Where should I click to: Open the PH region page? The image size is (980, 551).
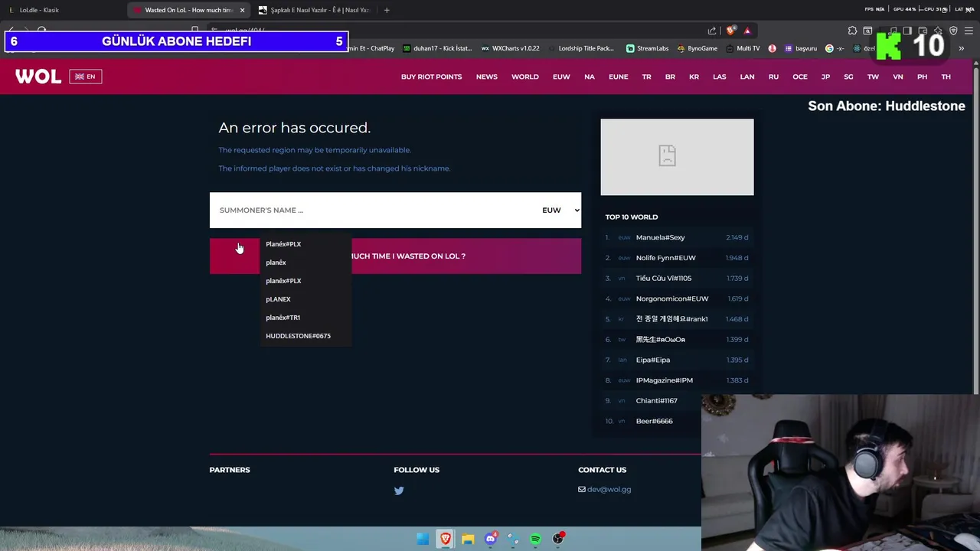[922, 77]
